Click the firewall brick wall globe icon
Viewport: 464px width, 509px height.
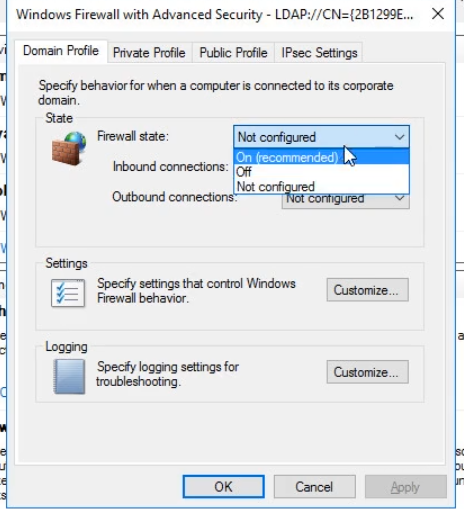pos(69,148)
